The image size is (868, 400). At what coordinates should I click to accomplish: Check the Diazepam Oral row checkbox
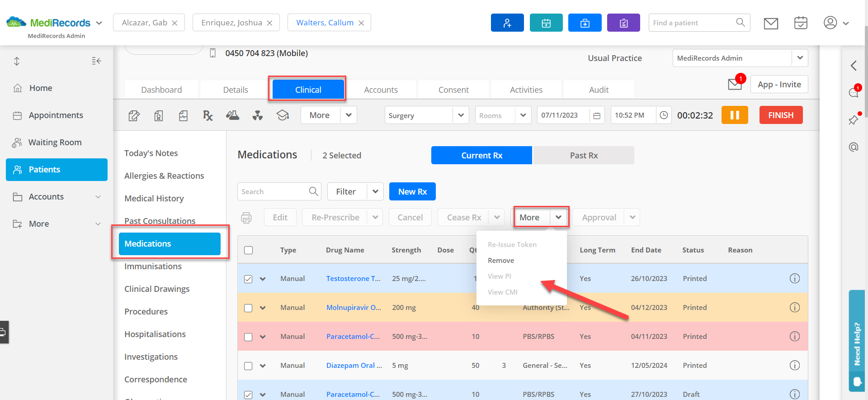click(248, 366)
